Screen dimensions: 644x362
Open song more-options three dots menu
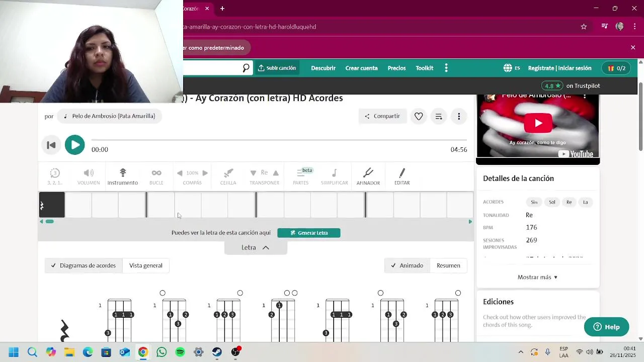(459, 116)
